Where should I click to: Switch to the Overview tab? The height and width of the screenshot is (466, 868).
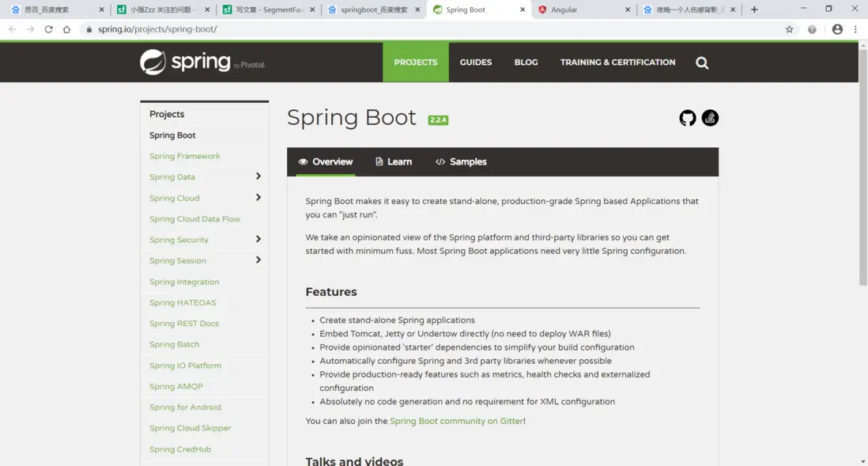(326, 162)
